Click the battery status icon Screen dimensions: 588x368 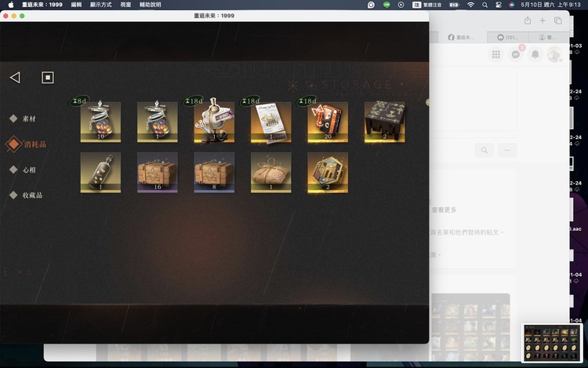coord(454,5)
